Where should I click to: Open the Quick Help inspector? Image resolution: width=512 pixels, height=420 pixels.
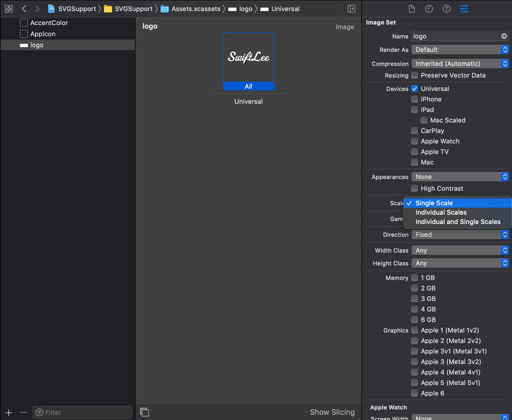point(447,9)
